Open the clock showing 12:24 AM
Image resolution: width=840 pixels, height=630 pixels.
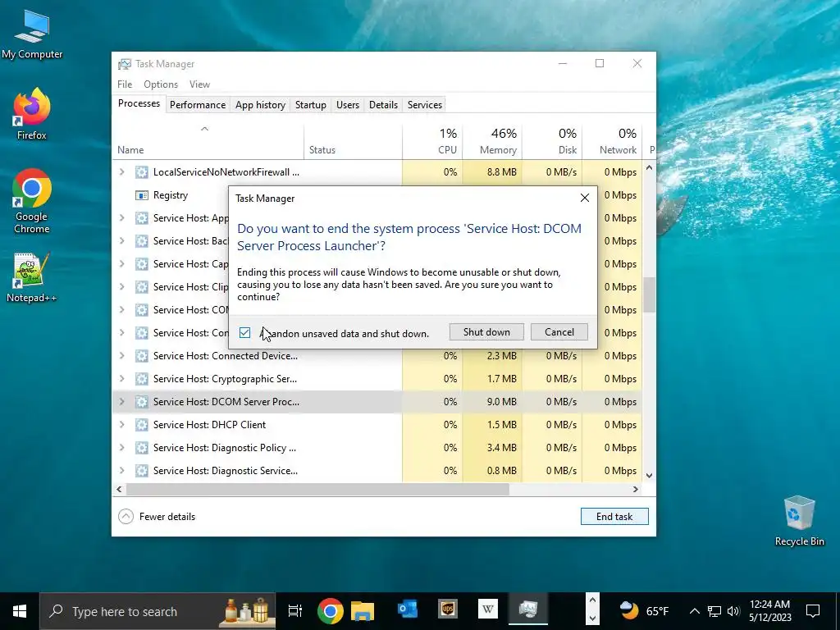(769, 610)
